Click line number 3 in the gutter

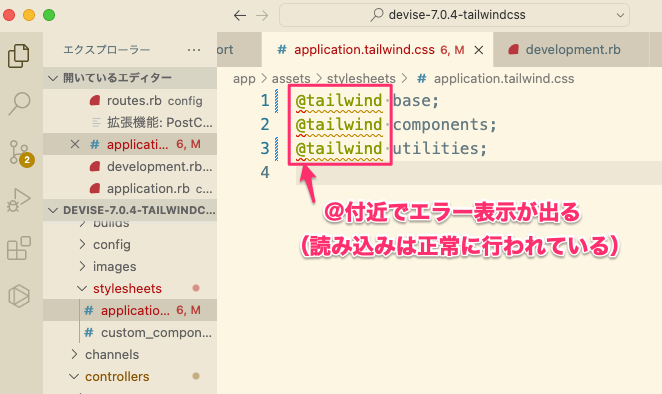(265, 149)
